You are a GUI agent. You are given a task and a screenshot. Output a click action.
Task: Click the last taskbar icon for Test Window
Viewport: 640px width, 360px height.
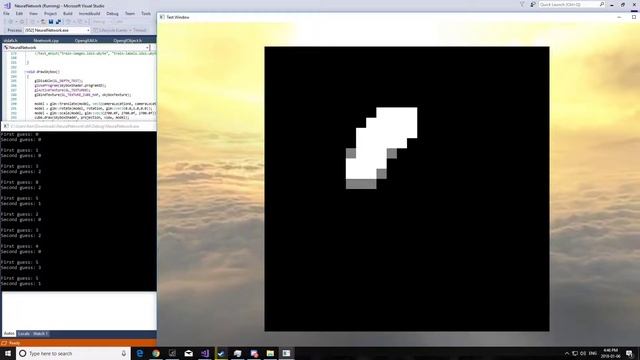(287, 353)
